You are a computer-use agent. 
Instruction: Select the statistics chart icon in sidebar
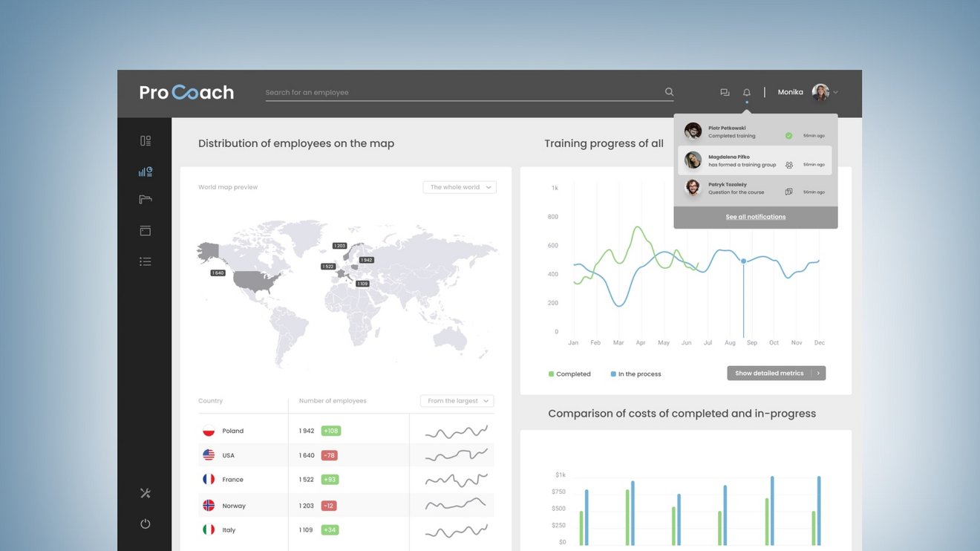tap(146, 172)
